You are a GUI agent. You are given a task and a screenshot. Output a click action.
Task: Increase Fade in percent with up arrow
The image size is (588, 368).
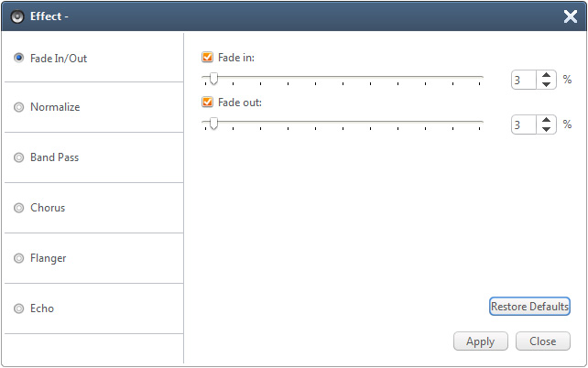tap(547, 76)
